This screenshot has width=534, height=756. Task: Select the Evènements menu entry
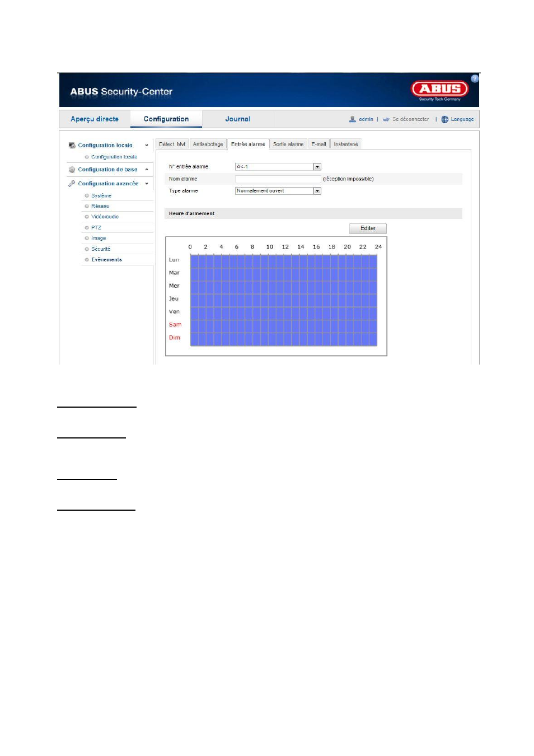click(106, 259)
